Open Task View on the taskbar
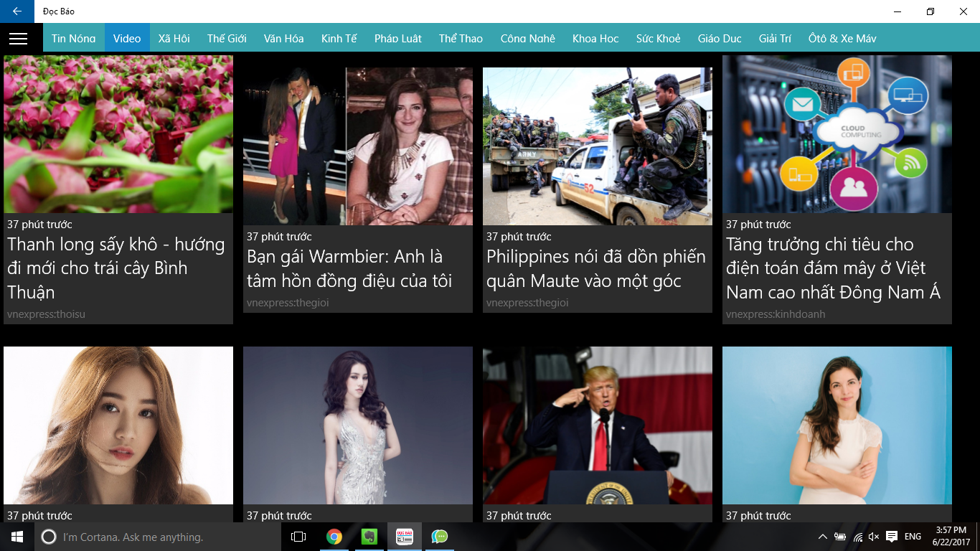Screen dimensions: 980x551 [x=298, y=537]
